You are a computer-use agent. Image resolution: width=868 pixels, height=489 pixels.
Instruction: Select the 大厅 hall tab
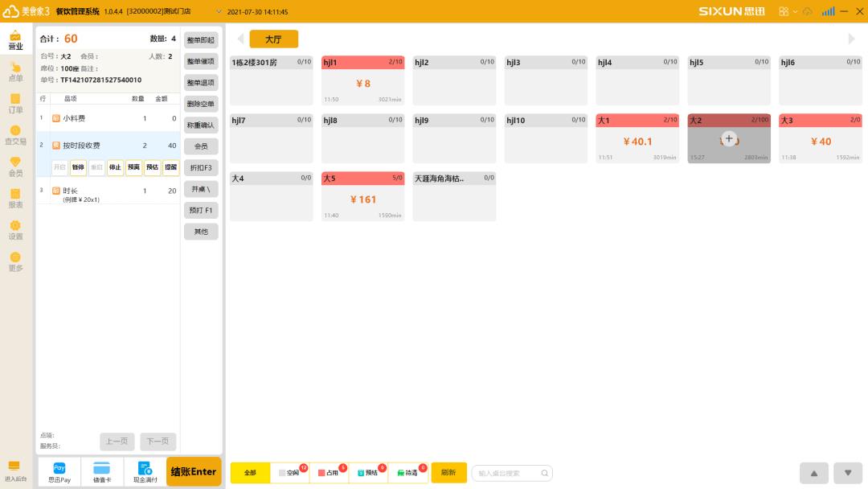(273, 39)
